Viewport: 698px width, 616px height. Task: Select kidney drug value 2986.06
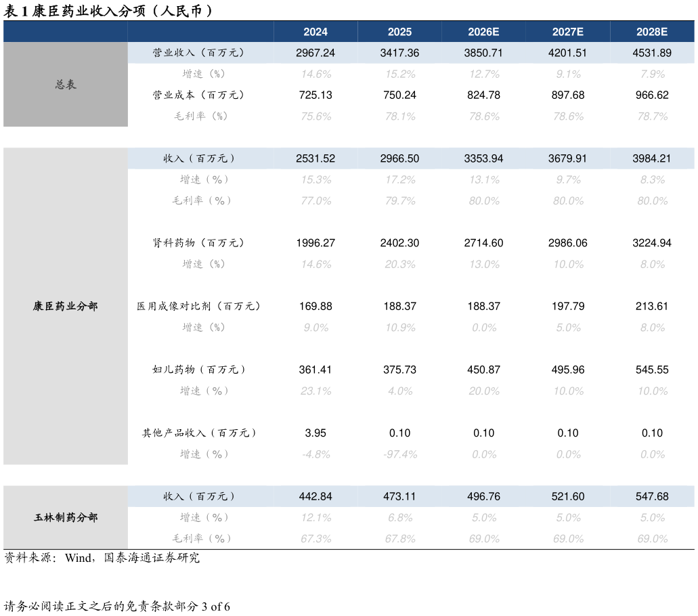(567, 243)
